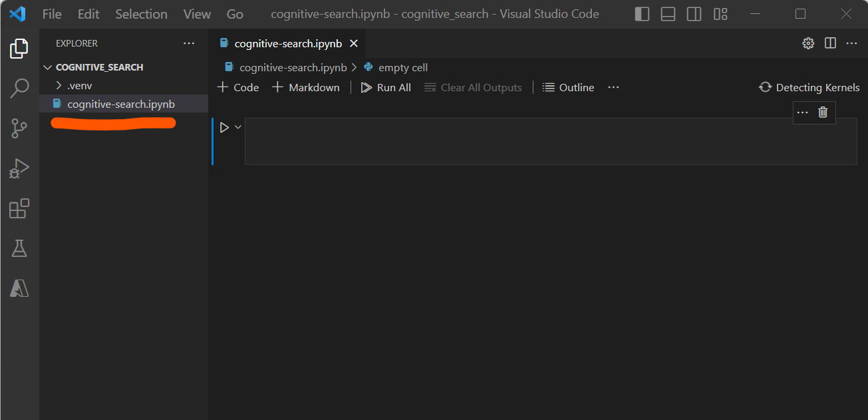Image resolution: width=868 pixels, height=420 pixels.
Task: Open the run cell dropdown arrow
Action: (238, 127)
